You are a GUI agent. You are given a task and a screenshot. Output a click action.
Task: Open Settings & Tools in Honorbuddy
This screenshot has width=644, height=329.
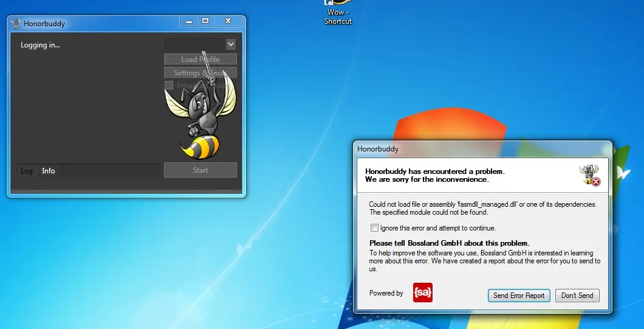point(200,73)
